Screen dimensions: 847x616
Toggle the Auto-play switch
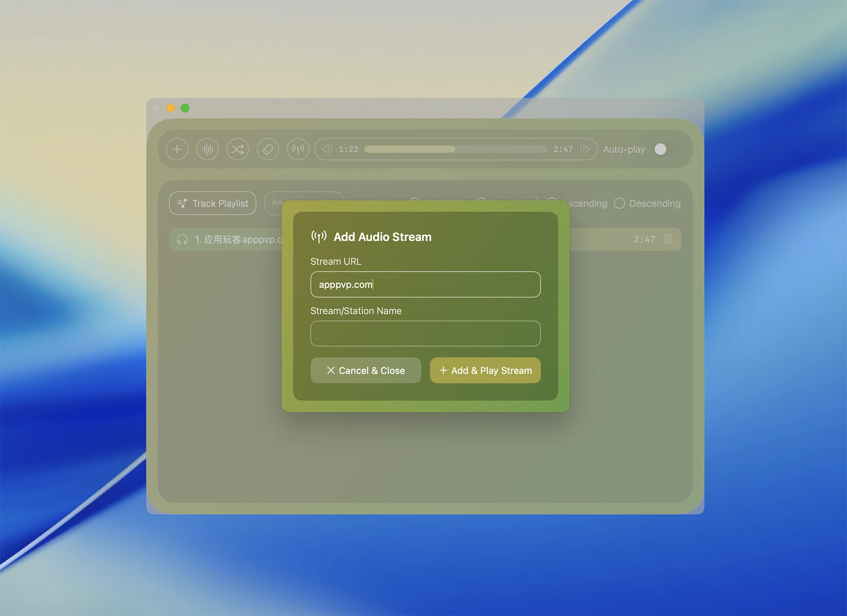(x=660, y=149)
